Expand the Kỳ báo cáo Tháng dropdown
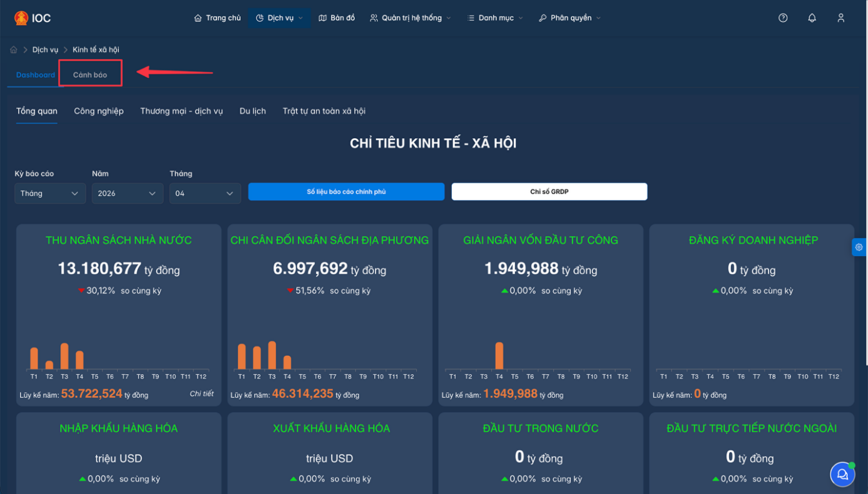Screen dimensions: 868x494 50,193
